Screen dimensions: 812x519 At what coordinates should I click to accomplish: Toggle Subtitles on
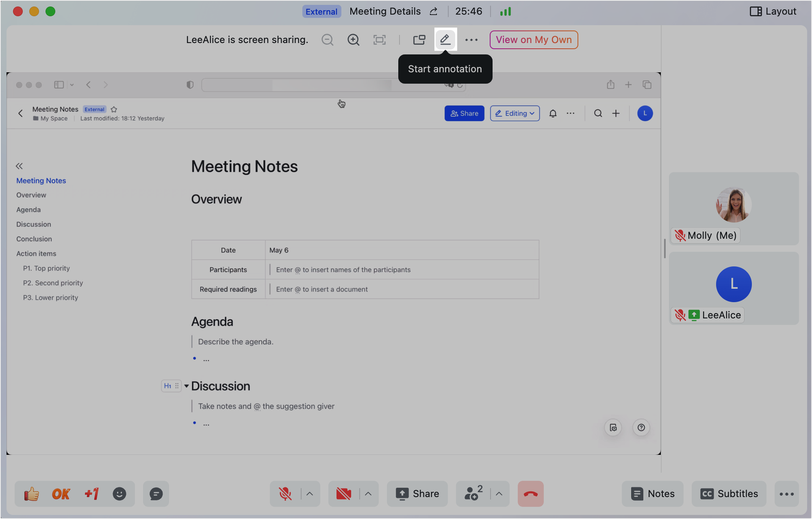click(x=729, y=494)
